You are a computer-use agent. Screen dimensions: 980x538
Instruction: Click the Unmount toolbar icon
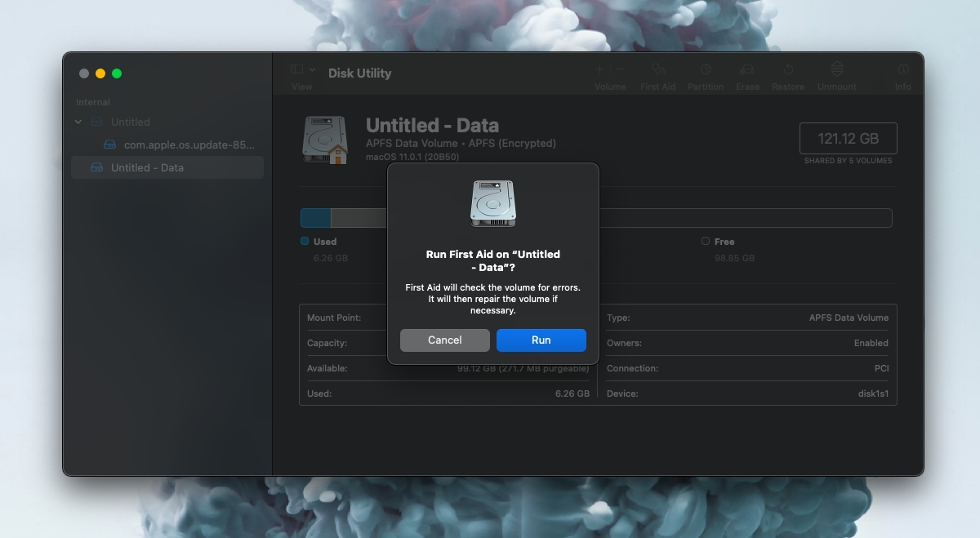[837, 70]
